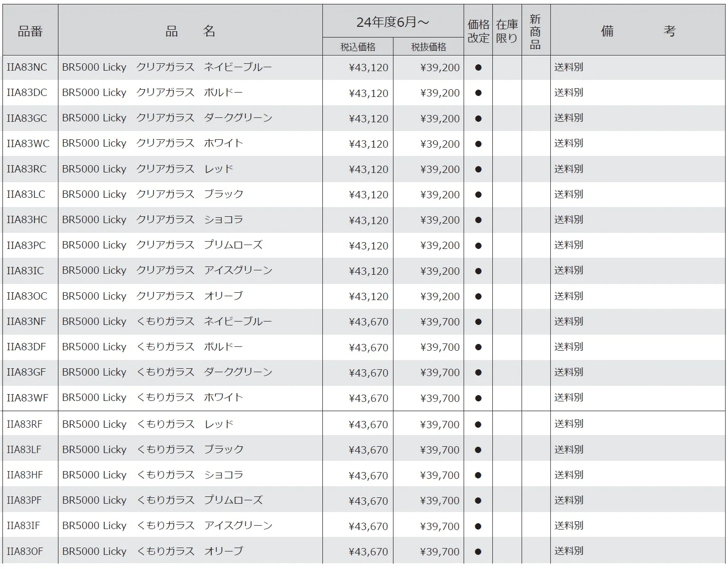Click ¥39,700 price in IIA83WF row
The width and height of the screenshot is (728, 569).
point(440,398)
